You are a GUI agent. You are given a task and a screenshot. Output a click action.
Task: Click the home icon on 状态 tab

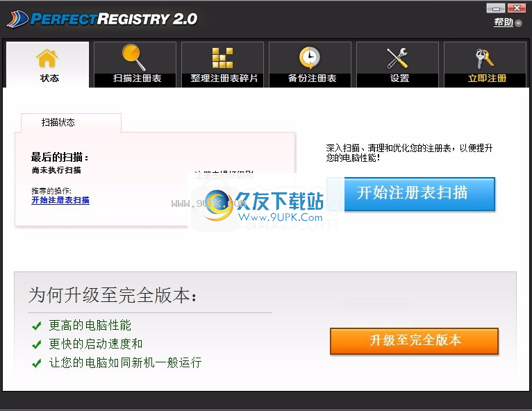[x=47, y=58]
